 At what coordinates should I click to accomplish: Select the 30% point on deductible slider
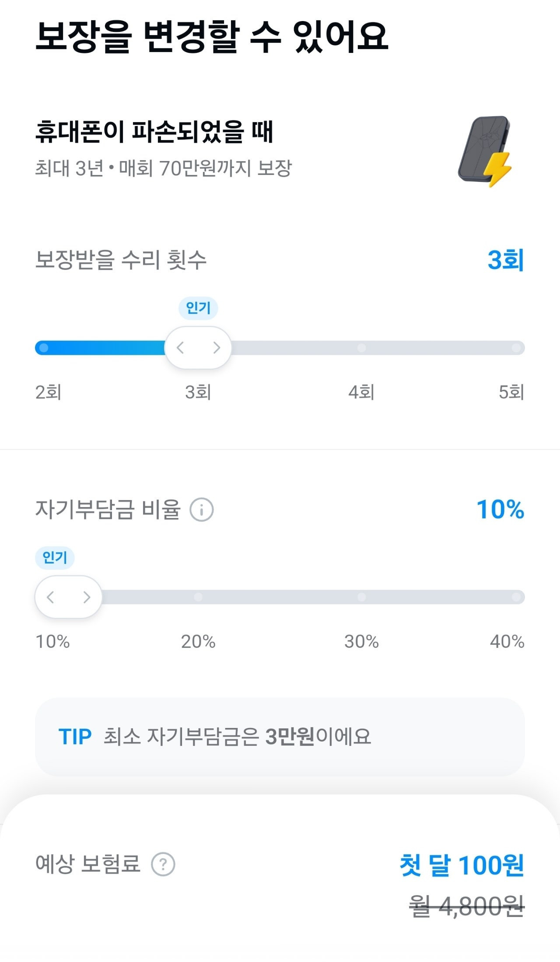[x=361, y=597]
